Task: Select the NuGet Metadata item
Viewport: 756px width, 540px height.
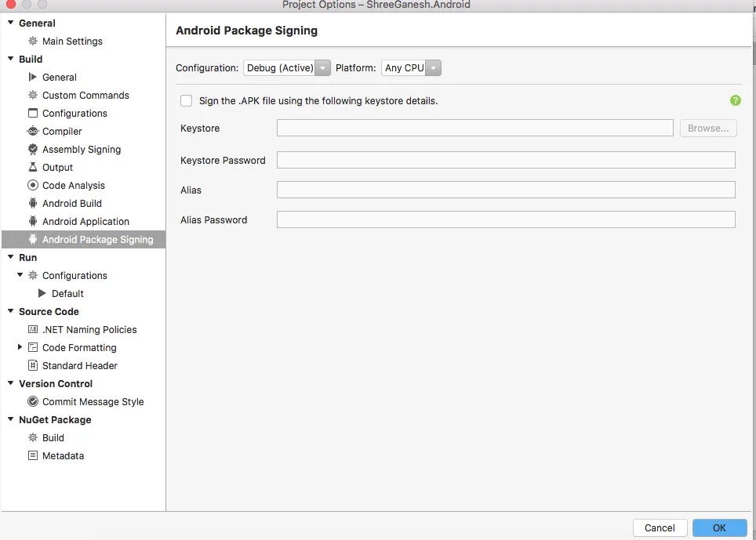Action: point(63,455)
